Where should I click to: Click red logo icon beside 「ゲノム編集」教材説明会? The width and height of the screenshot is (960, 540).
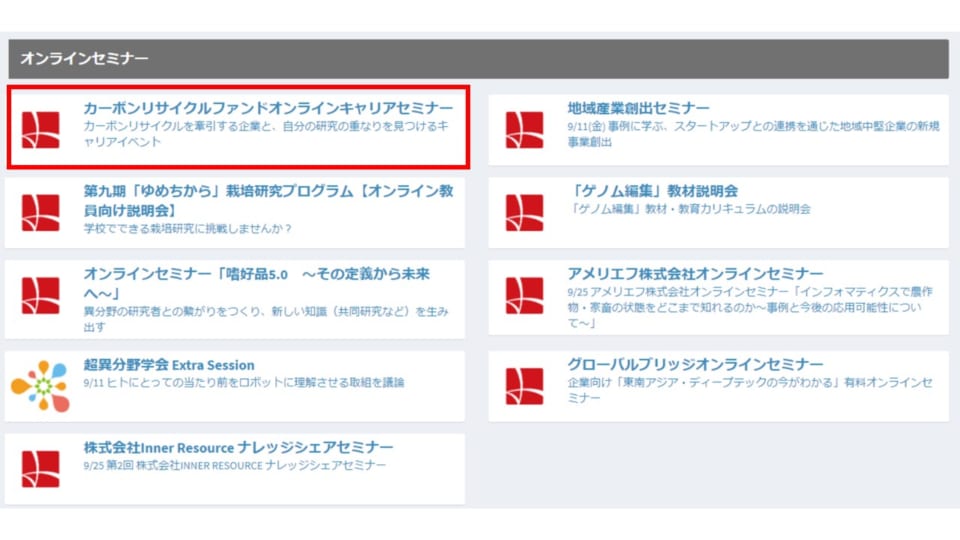525,212
